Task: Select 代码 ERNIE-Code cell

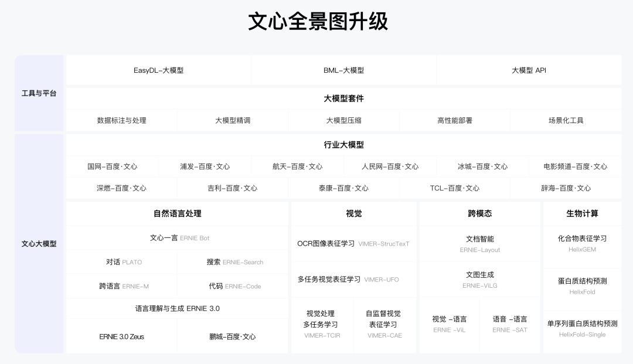Action: [233, 286]
